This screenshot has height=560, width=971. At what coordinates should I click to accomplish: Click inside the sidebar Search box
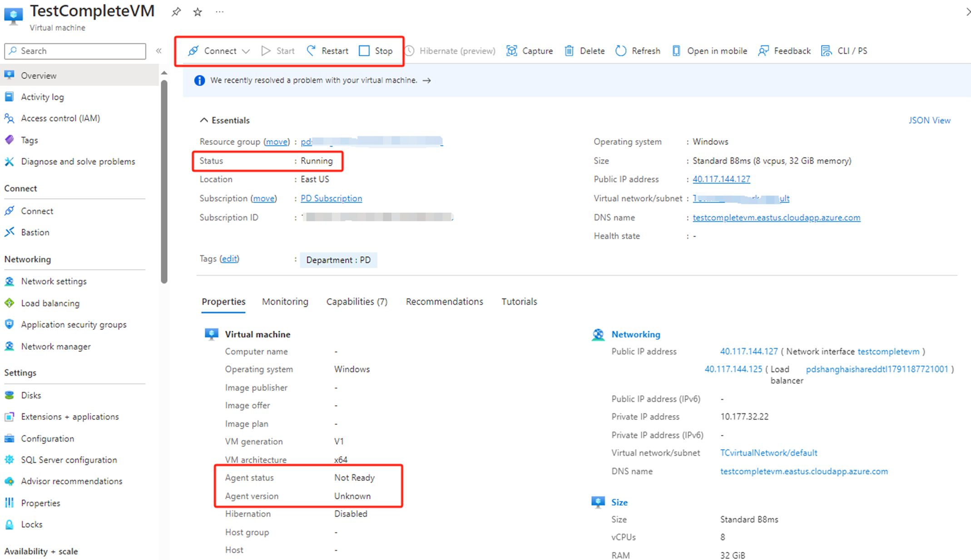pyautogui.click(x=75, y=51)
